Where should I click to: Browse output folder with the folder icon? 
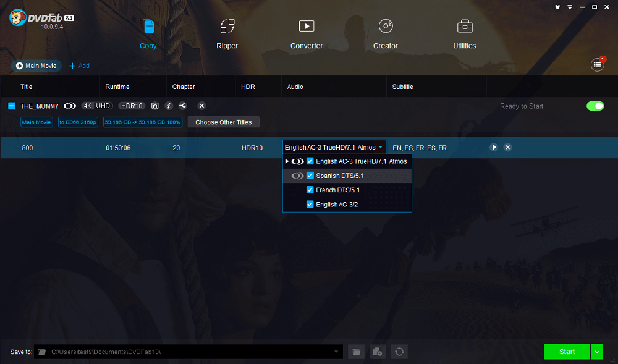tap(357, 352)
